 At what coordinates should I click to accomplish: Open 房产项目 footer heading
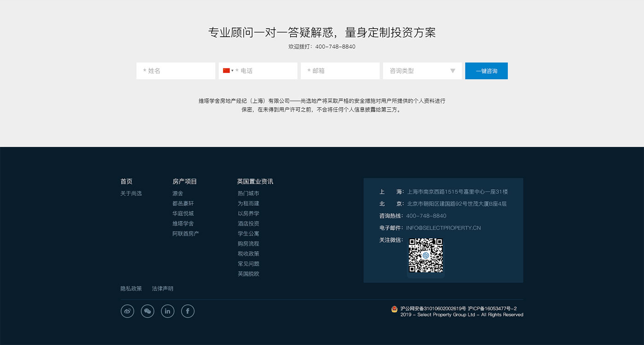(x=184, y=181)
